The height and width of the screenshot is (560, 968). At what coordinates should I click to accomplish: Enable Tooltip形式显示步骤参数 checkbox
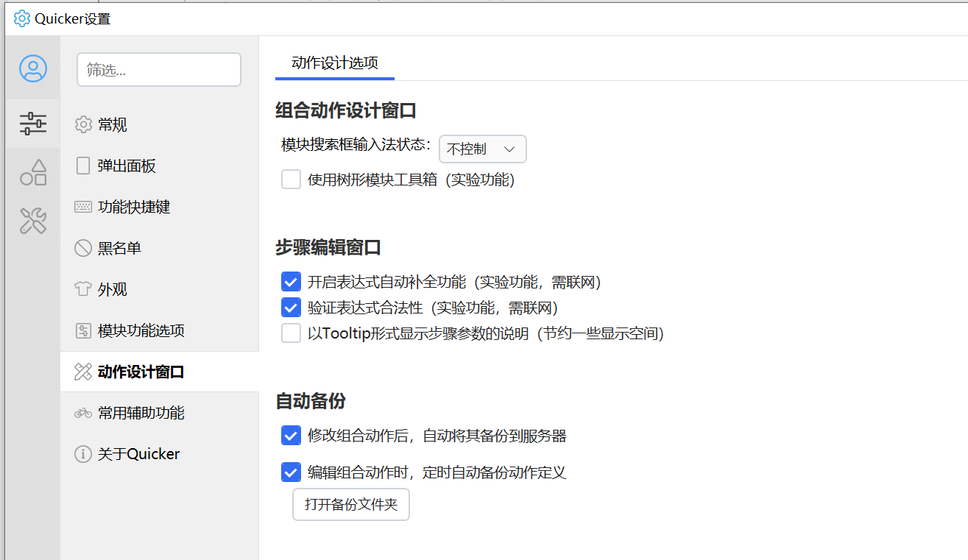(292, 333)
